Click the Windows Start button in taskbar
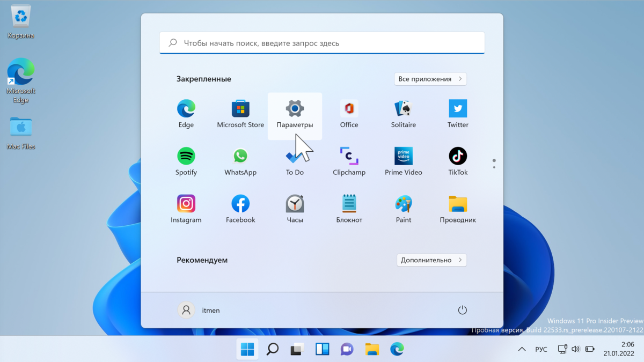The width and height of the screenshot is (644, 362). point(247,349)
